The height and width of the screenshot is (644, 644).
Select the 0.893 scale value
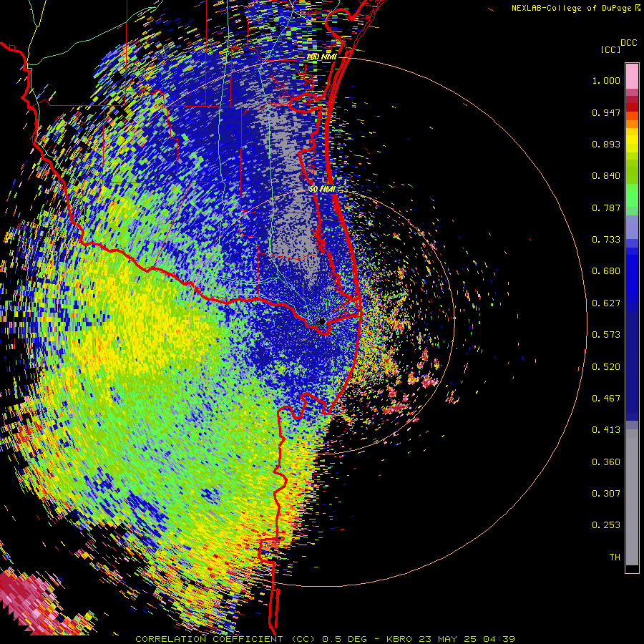(x=606, y=144)
